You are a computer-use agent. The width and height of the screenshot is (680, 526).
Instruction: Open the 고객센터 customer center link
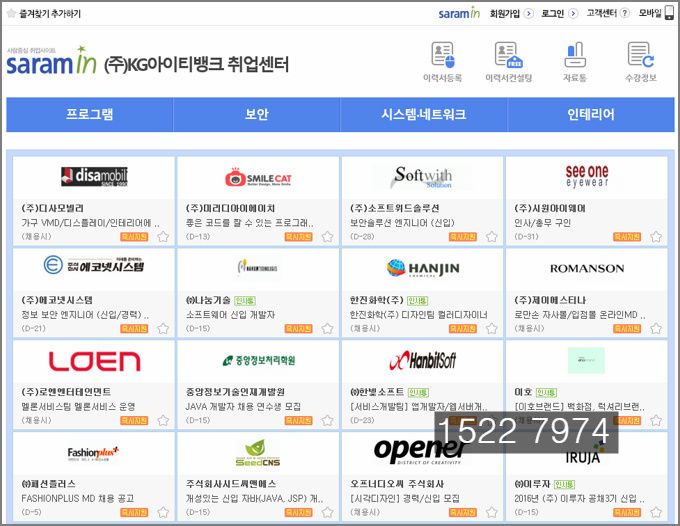pos(602,13)
